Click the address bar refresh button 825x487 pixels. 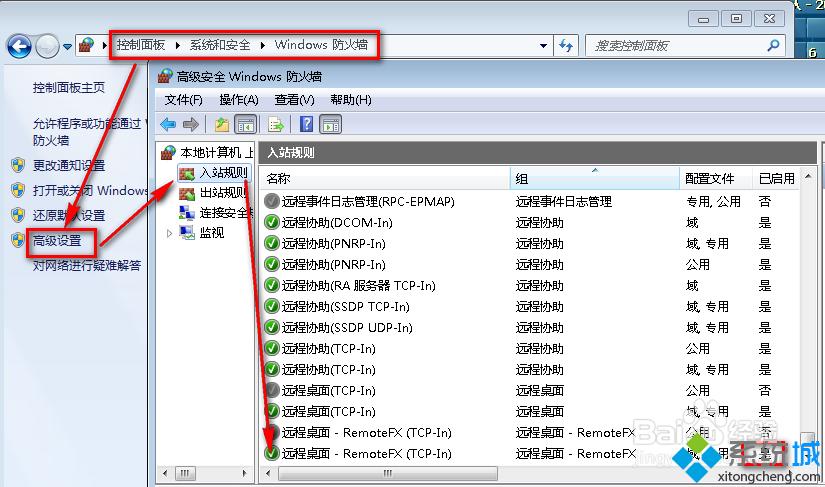566,45
